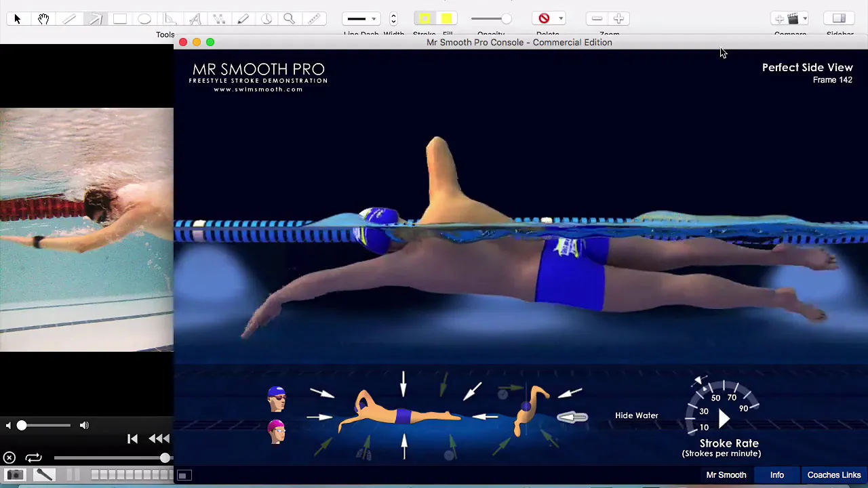
Task: Select the pencil freehand tool
Action: (243, 19)
